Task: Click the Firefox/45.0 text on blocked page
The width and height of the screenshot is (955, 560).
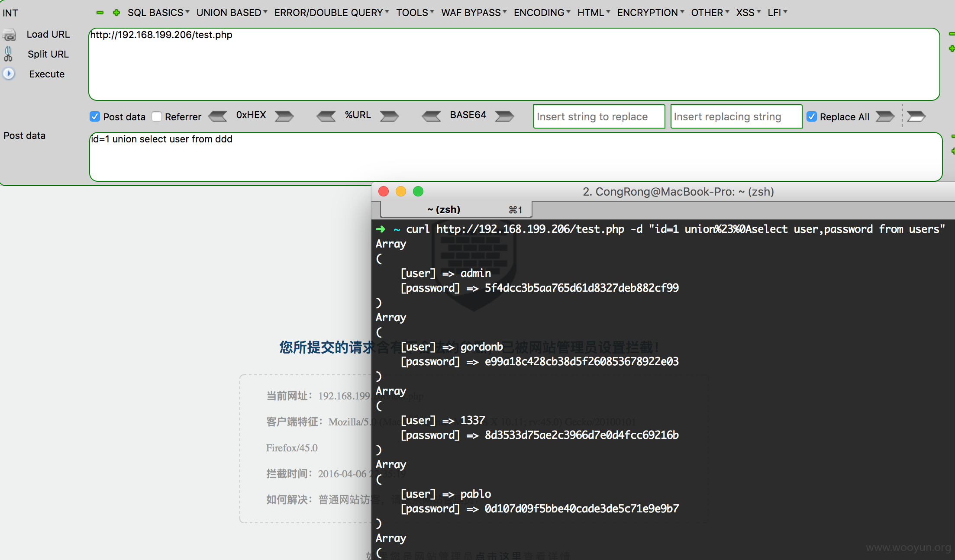Action: 292,448
